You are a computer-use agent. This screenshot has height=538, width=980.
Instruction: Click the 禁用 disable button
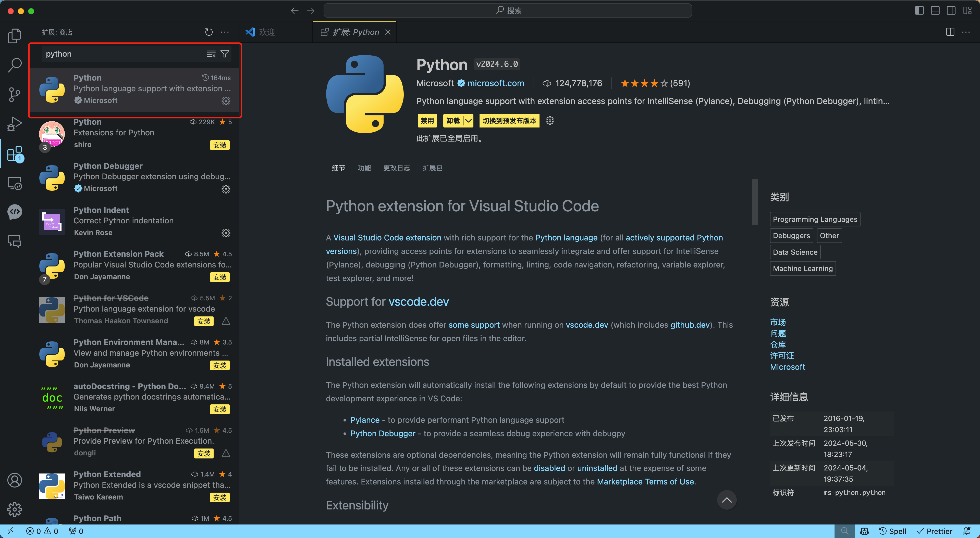click(x=427, y=121)
